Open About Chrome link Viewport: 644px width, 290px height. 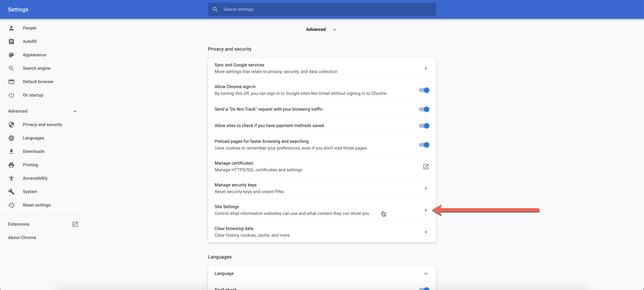click(x=22, y=238)
